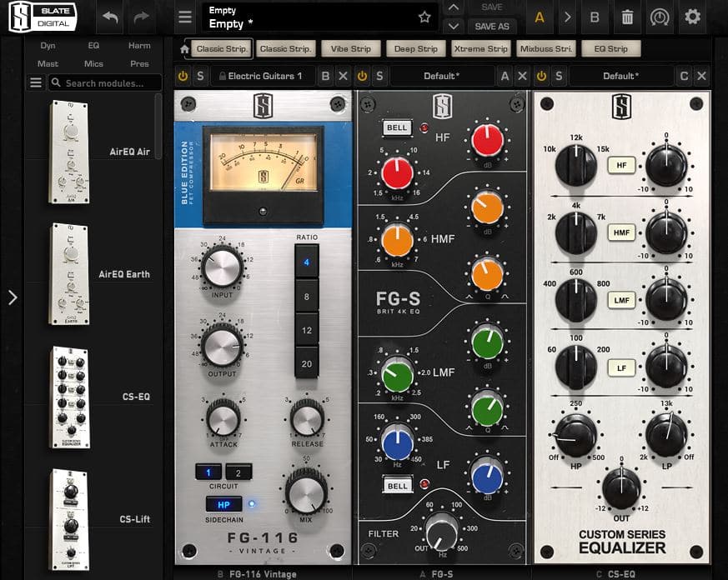
Task: Toggle the HF BELL switch on FG-S
Action: [x=397, y=127]
